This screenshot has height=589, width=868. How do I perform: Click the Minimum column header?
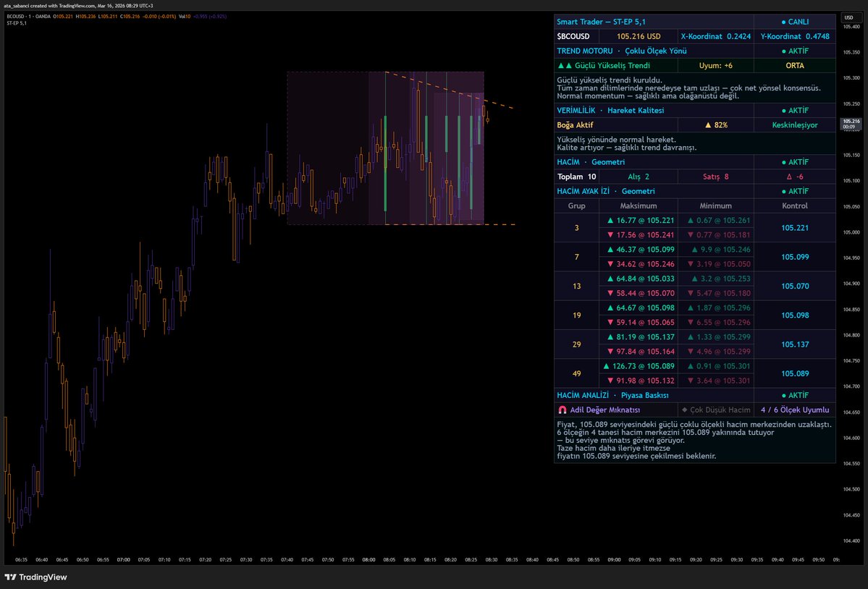[x=715, y=205]
